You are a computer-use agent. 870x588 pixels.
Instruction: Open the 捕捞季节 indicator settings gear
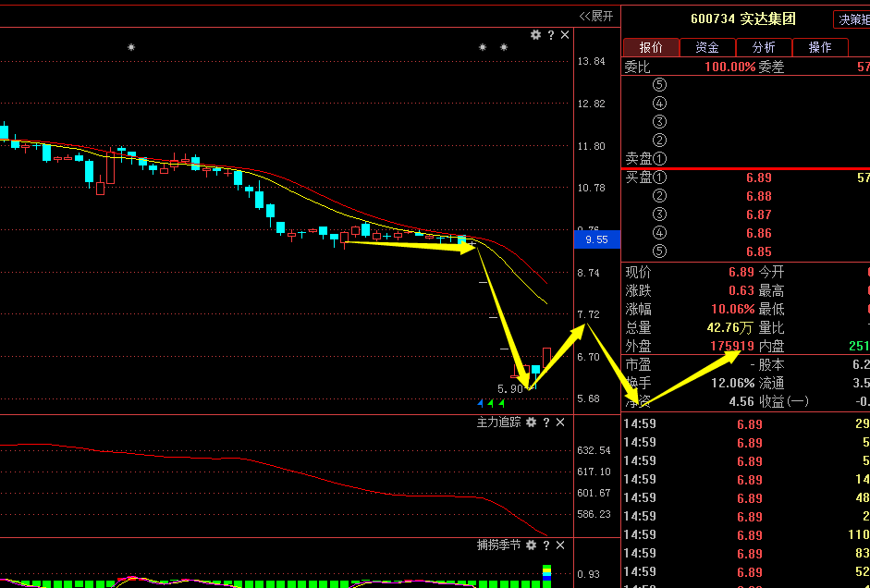[x=531, y=545]
